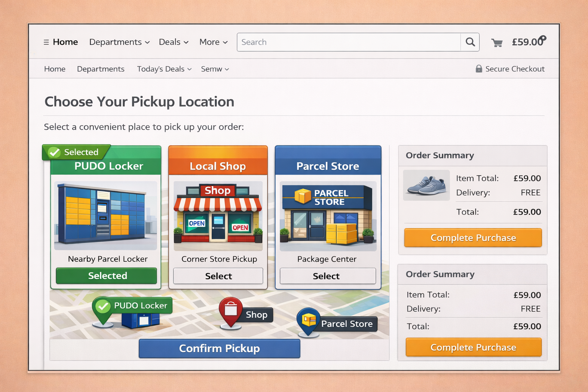Open the More dropdown menu
This screenshot has height=392, width=588.
point(213,42)
